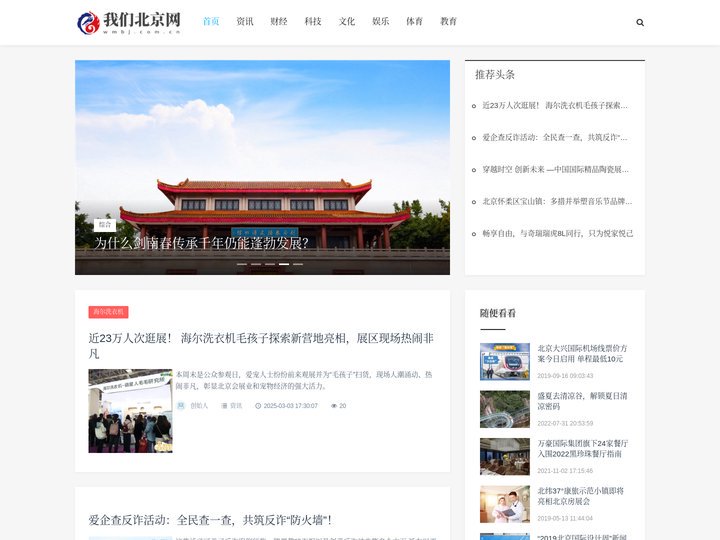Click the author avatar icon beside 创始人
The width and height of the screenshot is (720, 540).
coord(181,405)
